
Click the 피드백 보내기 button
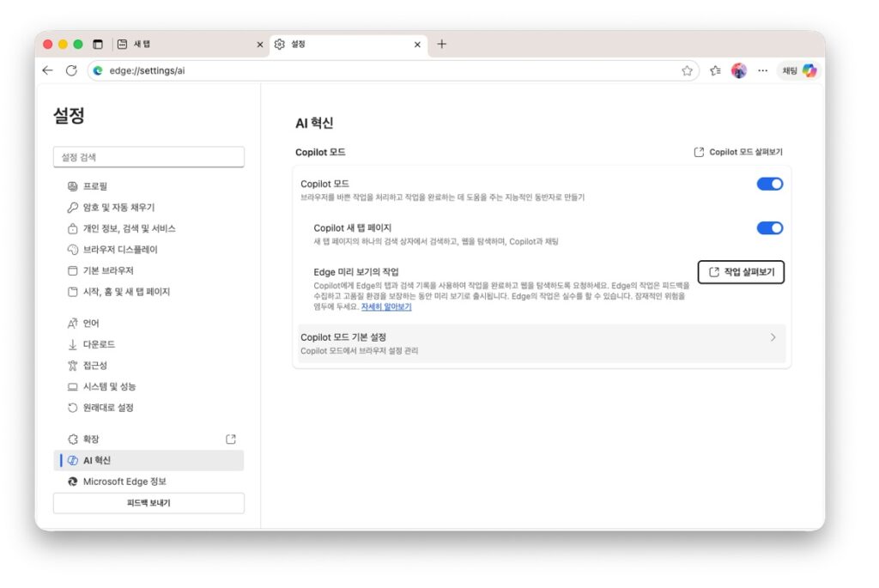pyautogui.click(x=149, y=503)
